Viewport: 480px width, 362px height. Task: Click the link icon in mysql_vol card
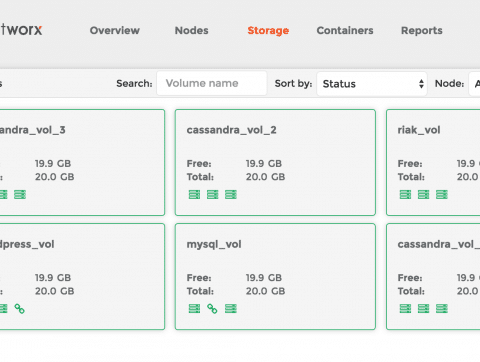[x=212, y=309]
